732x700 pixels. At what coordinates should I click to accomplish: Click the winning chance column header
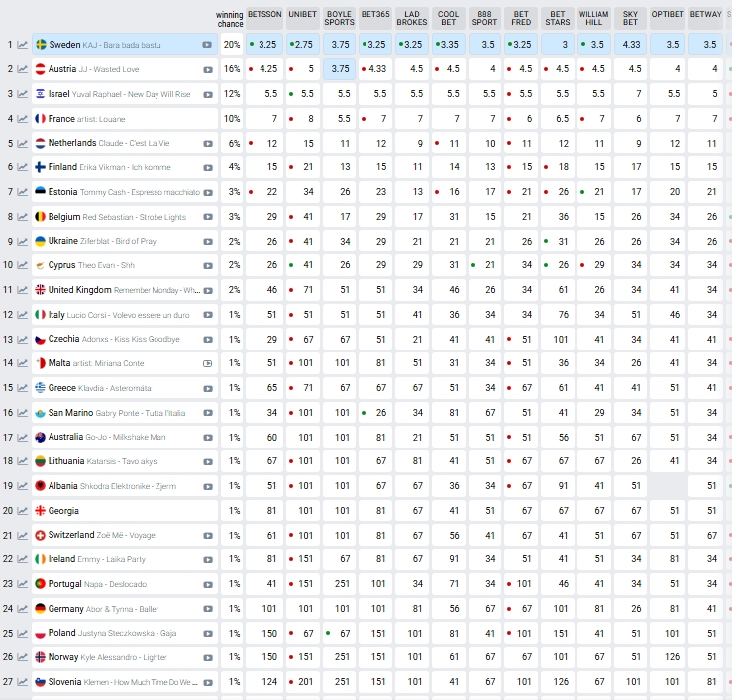tap(230, 19)
